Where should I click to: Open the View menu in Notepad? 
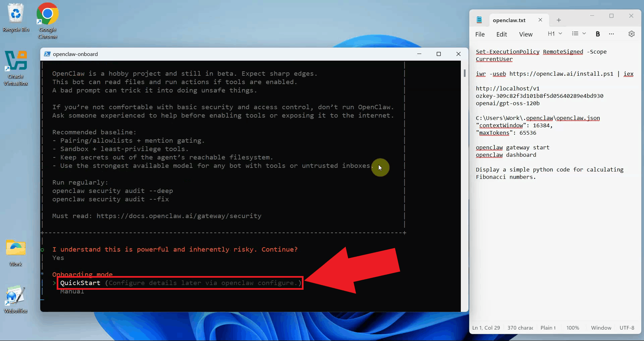click(526, 34)
